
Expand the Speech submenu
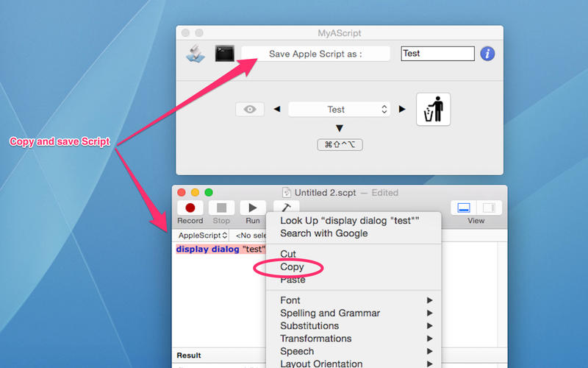coord(354,351)
